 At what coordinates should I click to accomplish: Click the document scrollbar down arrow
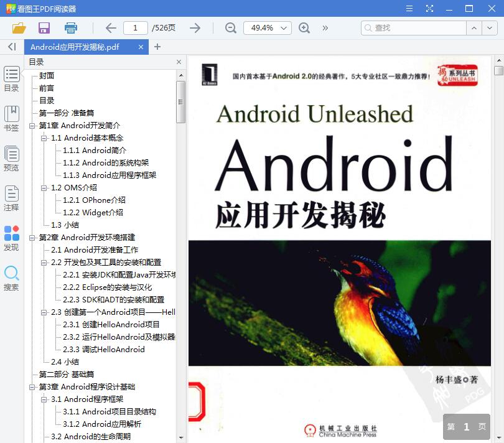pos(498,437)
